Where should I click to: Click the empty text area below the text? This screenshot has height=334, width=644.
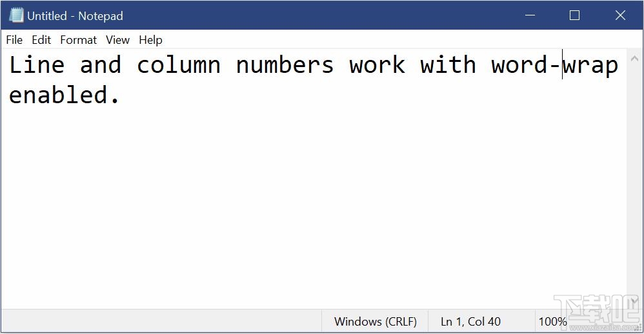(x=314, y=205)
